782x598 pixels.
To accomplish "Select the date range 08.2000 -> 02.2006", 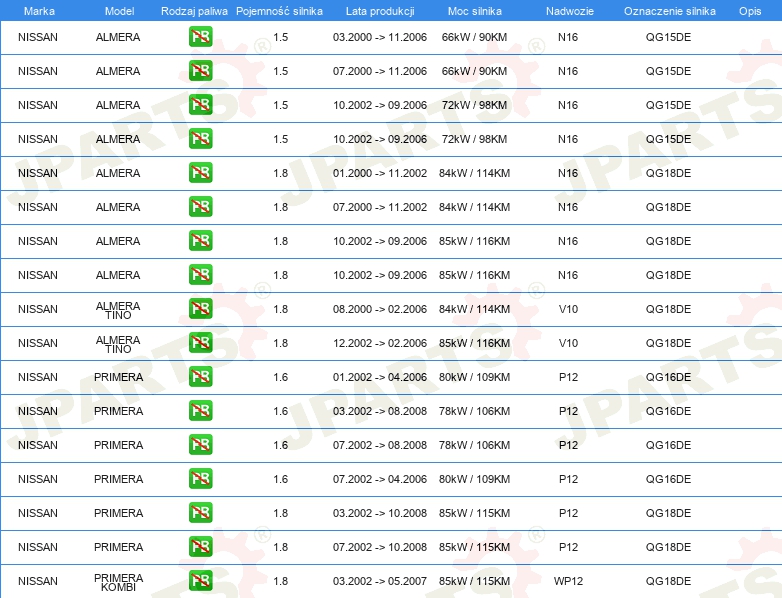I will 380,309.
